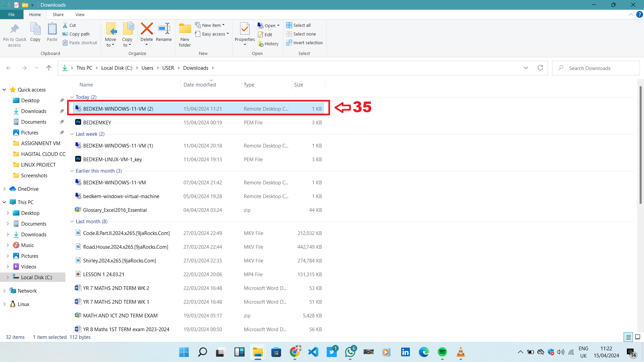The height and width of the screenshot is (362, 644).
Task: Open the Share ribbon tab
Action: 58,14
